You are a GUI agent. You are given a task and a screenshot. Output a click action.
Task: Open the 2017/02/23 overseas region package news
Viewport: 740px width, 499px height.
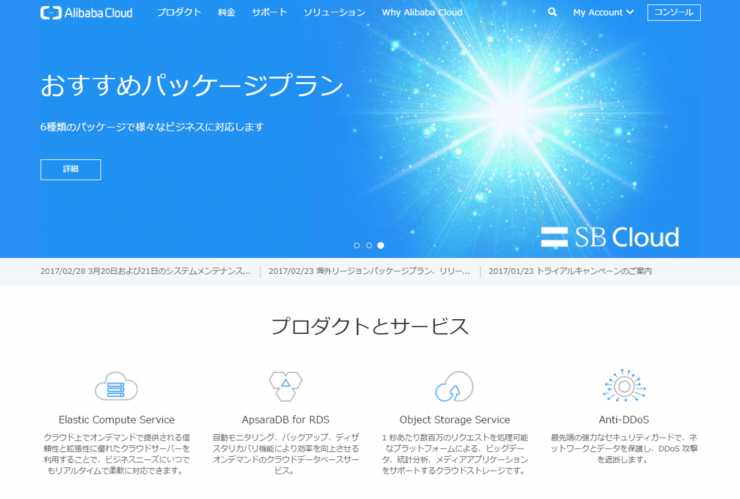pos(369,271)
